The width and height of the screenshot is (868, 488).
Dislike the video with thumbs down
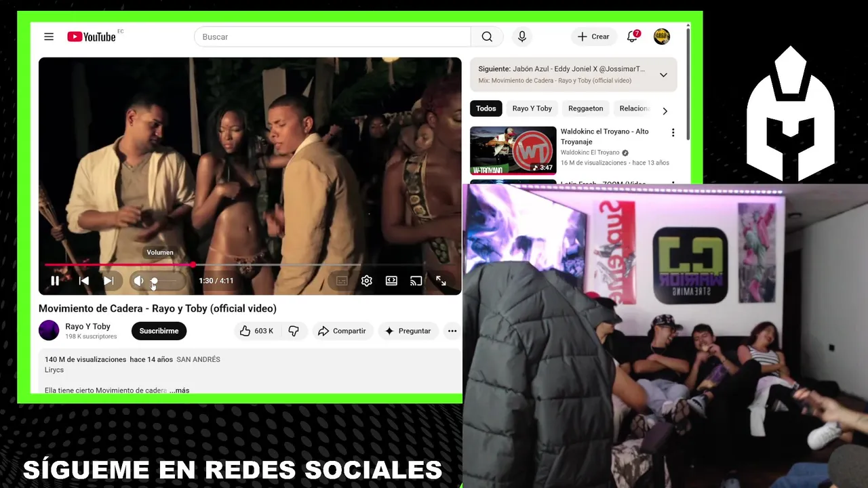click(294, 331)
